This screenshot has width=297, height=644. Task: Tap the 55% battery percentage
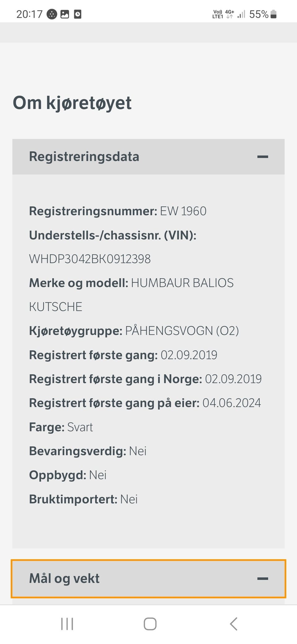[x=259, y=14]
